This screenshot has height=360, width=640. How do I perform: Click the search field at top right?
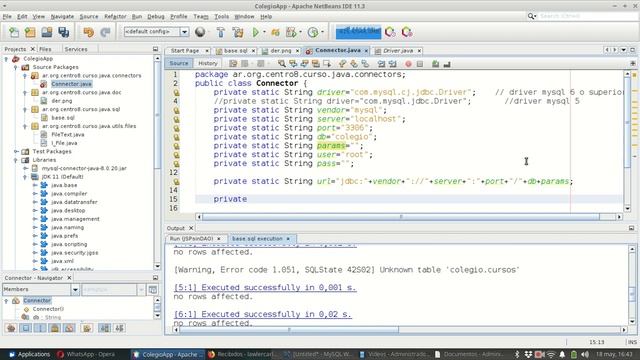coord(588,16)
